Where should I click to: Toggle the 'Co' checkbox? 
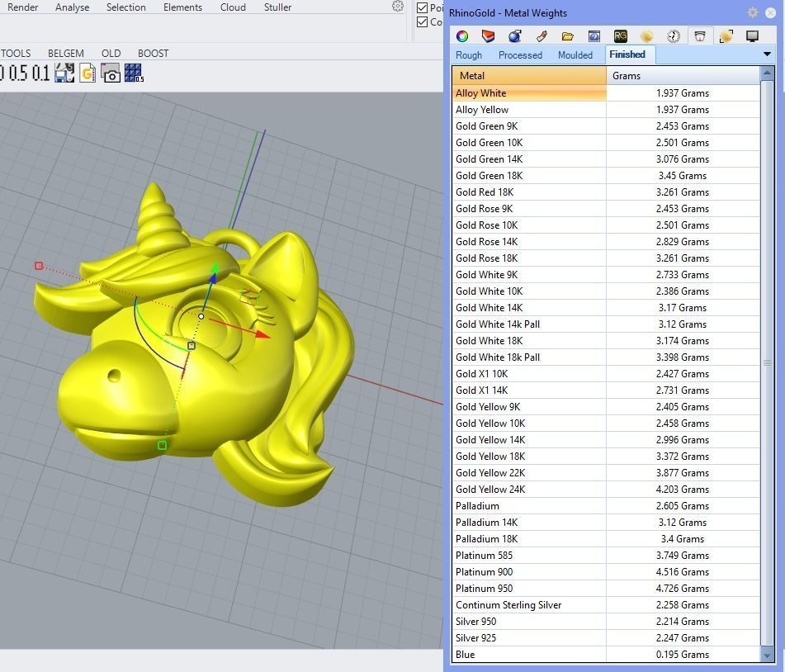point(422,21)
